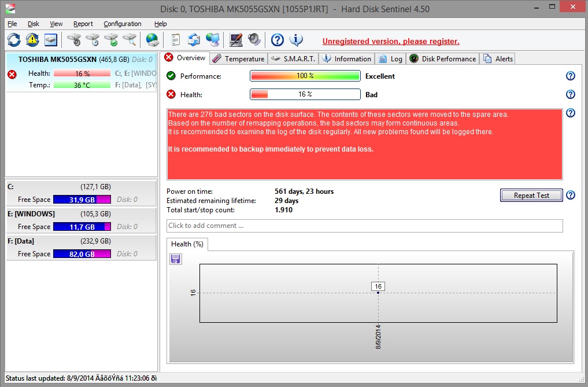Click the disk drive panel toolbar icon
The height and width of the screenshot is (387, 588).
pos(51,40)
